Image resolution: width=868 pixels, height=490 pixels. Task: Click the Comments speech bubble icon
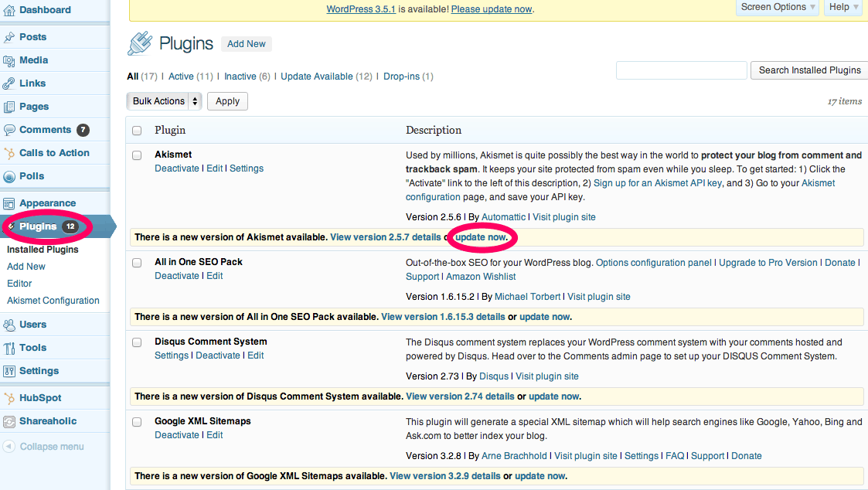click(9, 130)
